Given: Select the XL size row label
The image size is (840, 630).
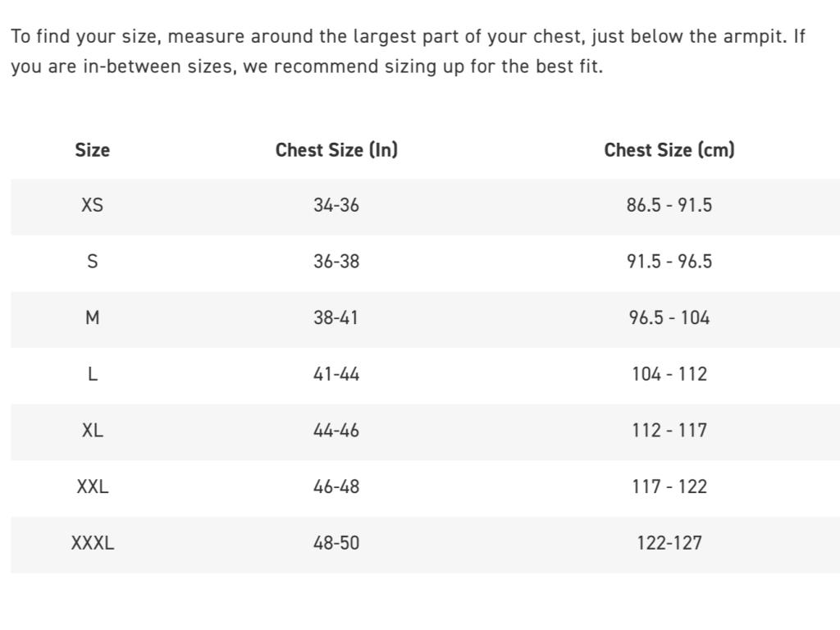Looking at the screenshot, I should point(93,430).
